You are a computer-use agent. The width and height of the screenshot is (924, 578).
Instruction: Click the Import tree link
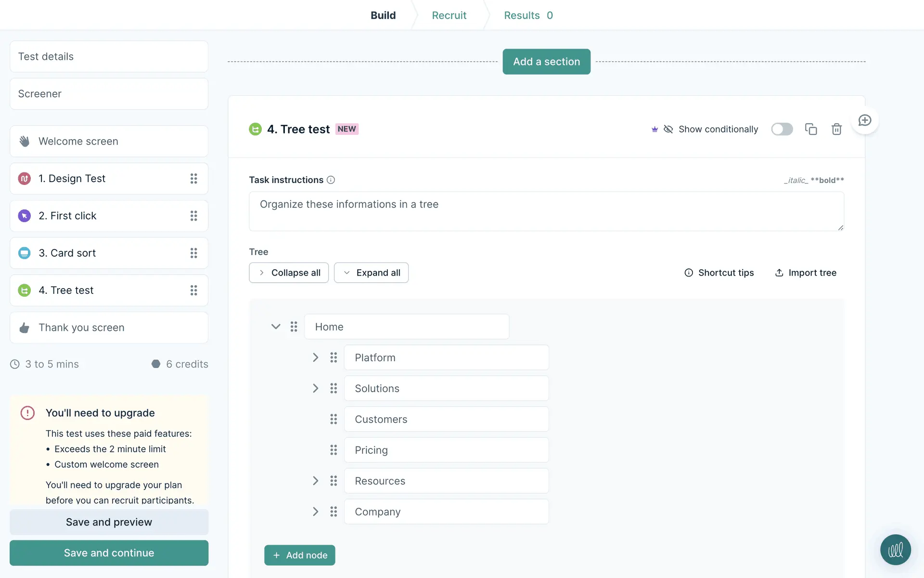(x=806, y=273)
